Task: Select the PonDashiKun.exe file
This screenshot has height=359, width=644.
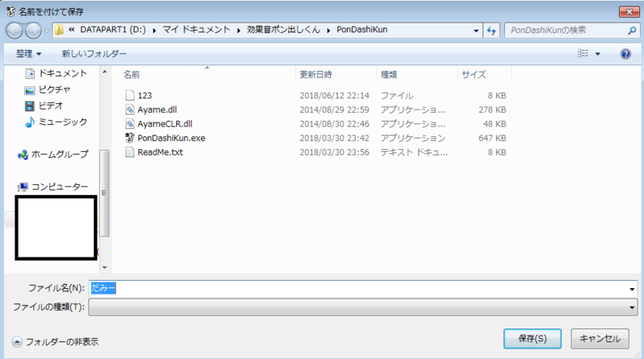Action: (171, 138)
